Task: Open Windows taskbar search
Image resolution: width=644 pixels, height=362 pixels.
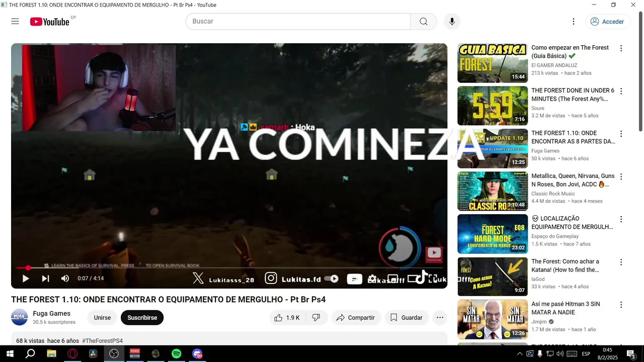Action: point(30,354)
